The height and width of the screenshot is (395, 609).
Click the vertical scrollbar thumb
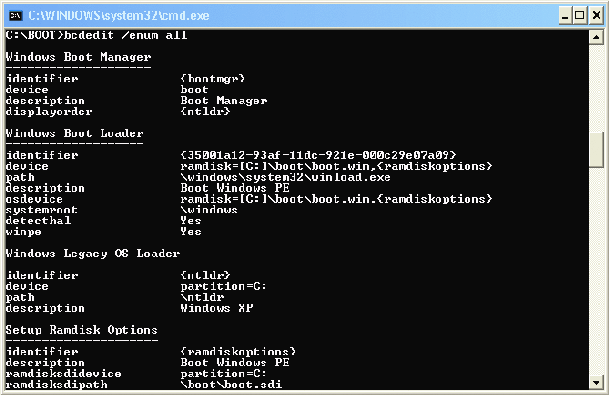coord(596,150)
